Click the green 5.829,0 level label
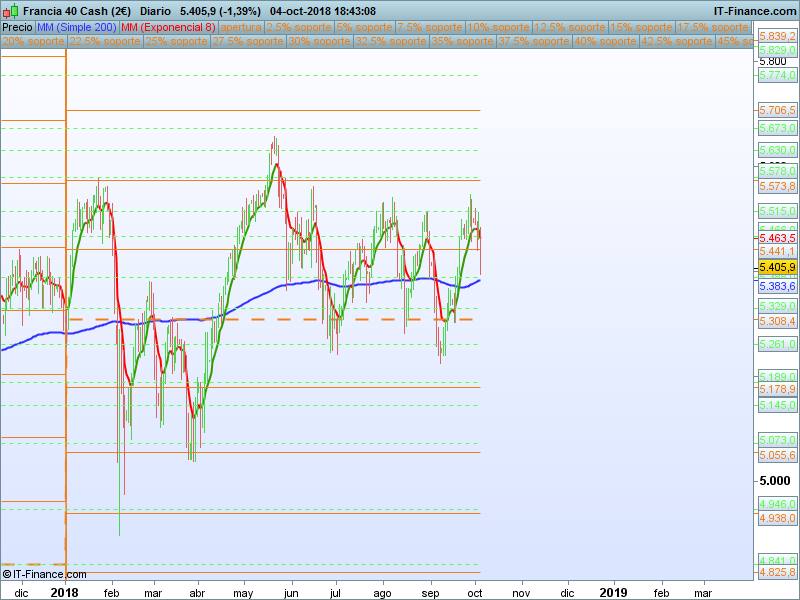This screenshot has width=800, height=600. point(777,50)
